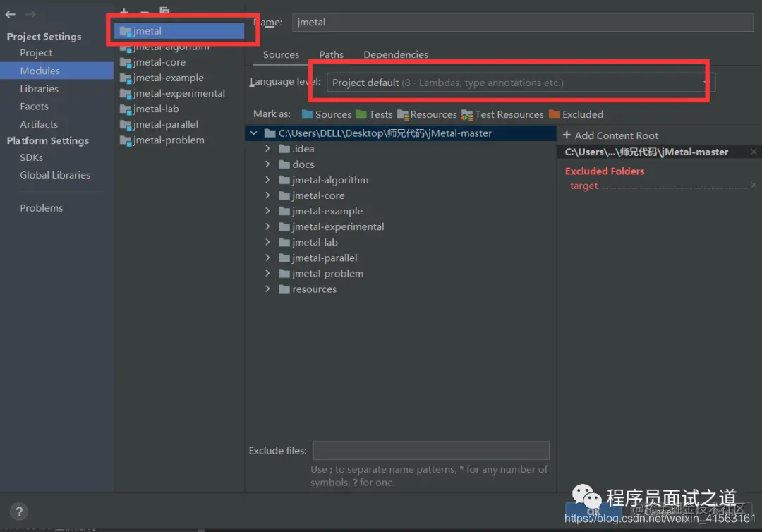762x532 pixels.
Task: Click the C:\Users\...\jMetal-master root header
Action: click(x=646, y=152)
